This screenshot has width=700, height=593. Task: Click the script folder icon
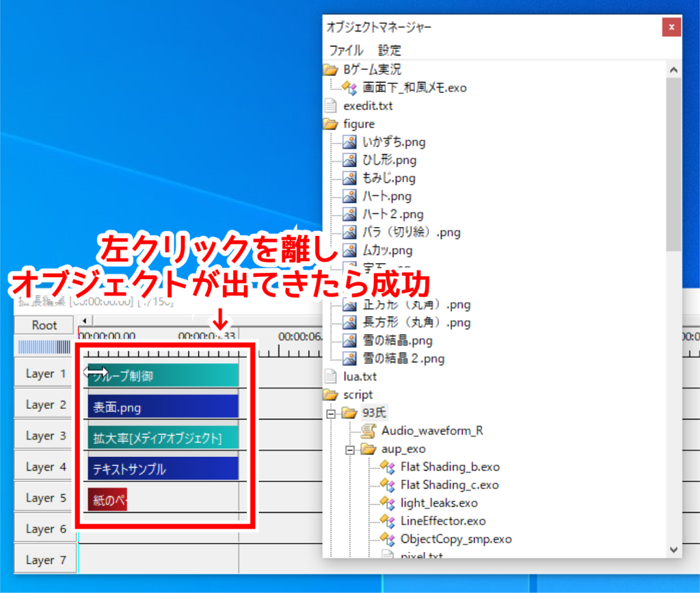pyautogui.click(x=331, y=395)
